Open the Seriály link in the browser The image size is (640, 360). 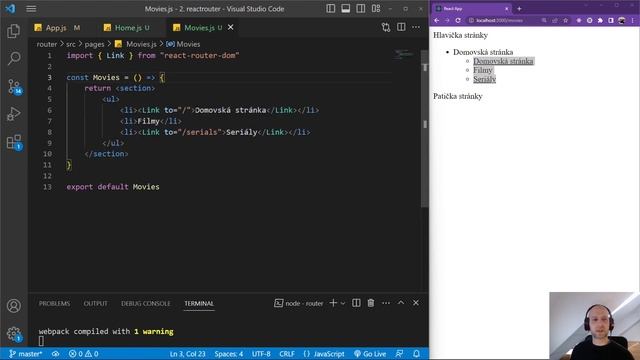click(484, 79)
